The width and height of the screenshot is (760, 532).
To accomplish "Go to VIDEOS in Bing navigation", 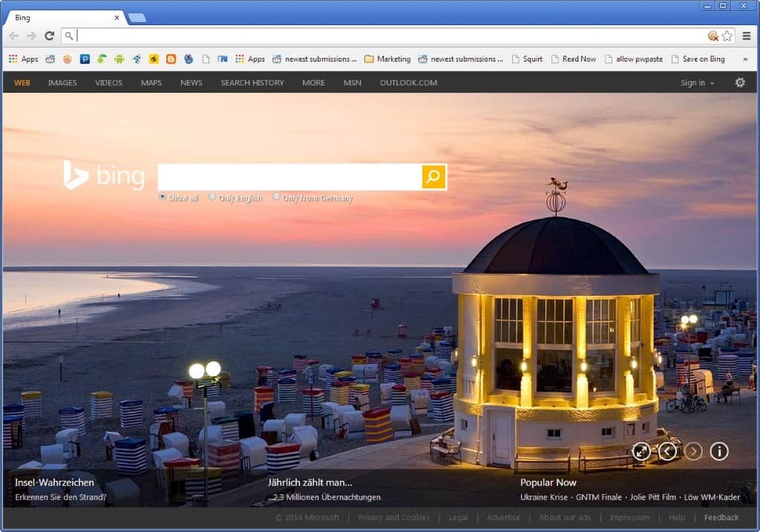I will tap(108, 83).
